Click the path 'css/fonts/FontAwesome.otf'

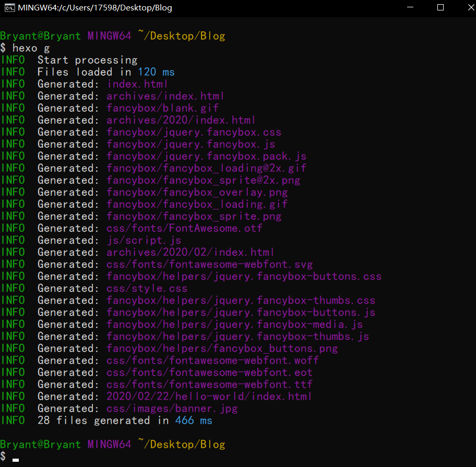[184, 228]
